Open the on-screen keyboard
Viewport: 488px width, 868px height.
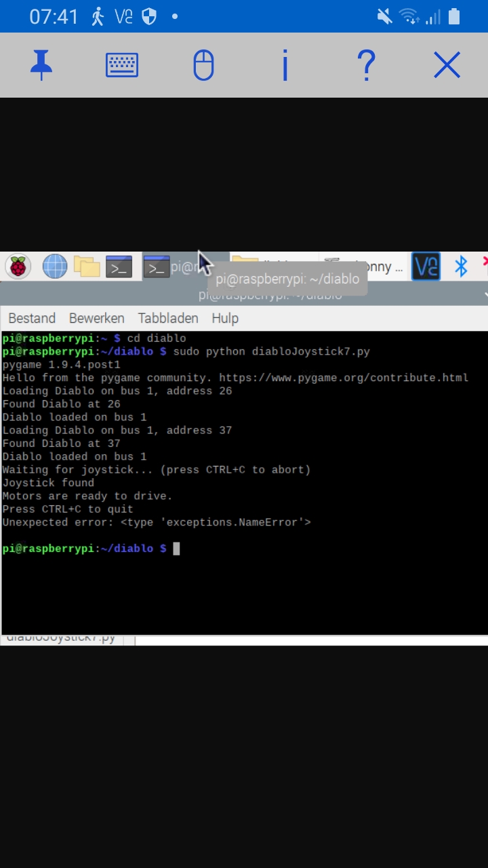point(122,66)
